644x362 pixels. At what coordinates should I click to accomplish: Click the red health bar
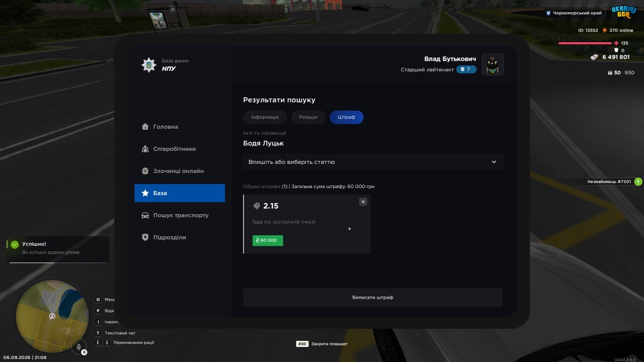click(x=586, y=43)
